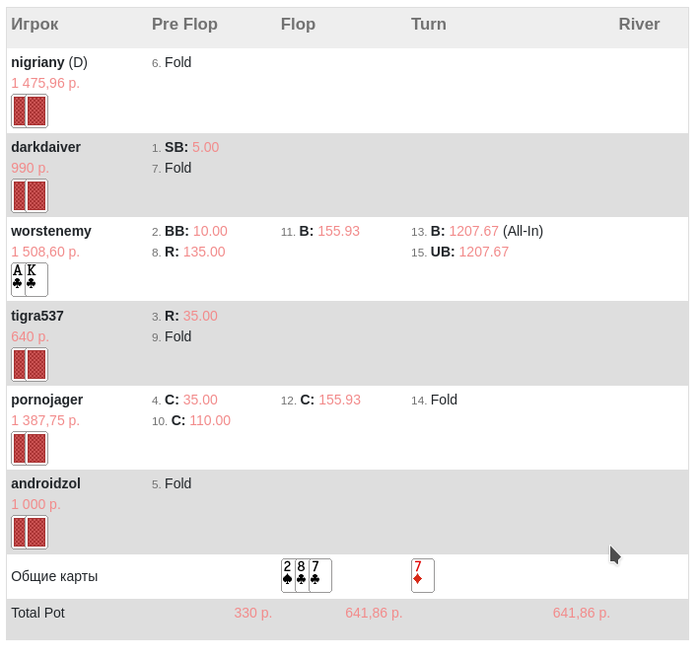The width and height of the screenshot is (700, 659).
Task: Select the Pre Flop column header
Action: point(184,24)
